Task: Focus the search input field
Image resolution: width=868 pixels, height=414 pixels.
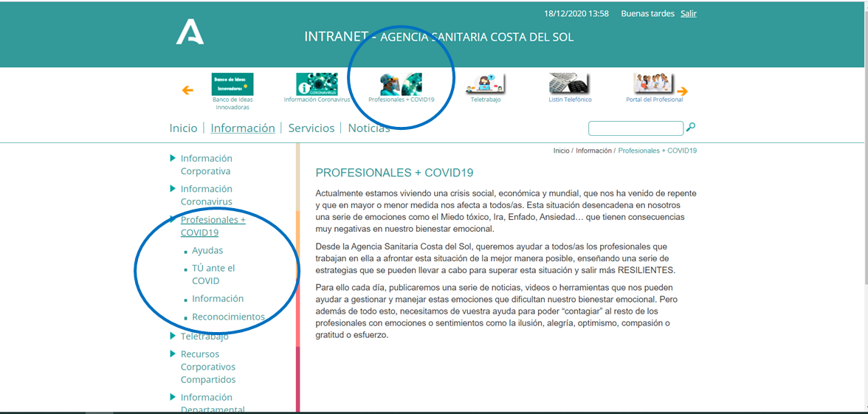Action: point(635,128)
